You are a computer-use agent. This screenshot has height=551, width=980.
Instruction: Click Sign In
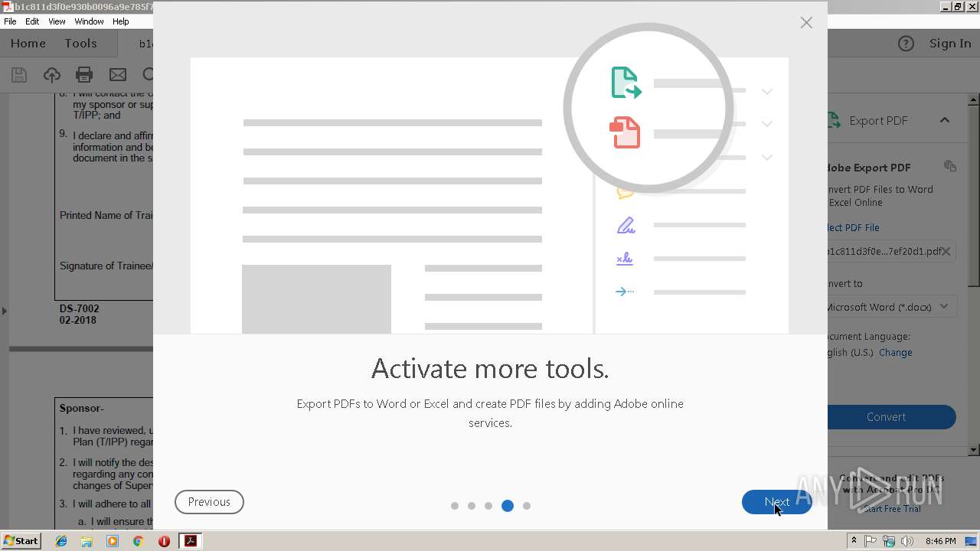coord(950,44)
